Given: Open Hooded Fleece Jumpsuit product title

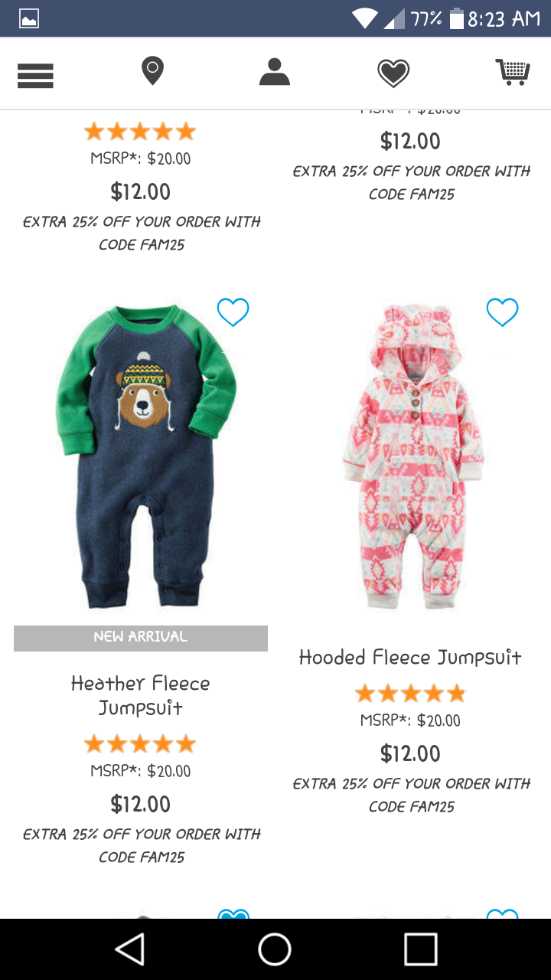Looking at the screenshot, I should pyautogui.click(x=410, y=658).
